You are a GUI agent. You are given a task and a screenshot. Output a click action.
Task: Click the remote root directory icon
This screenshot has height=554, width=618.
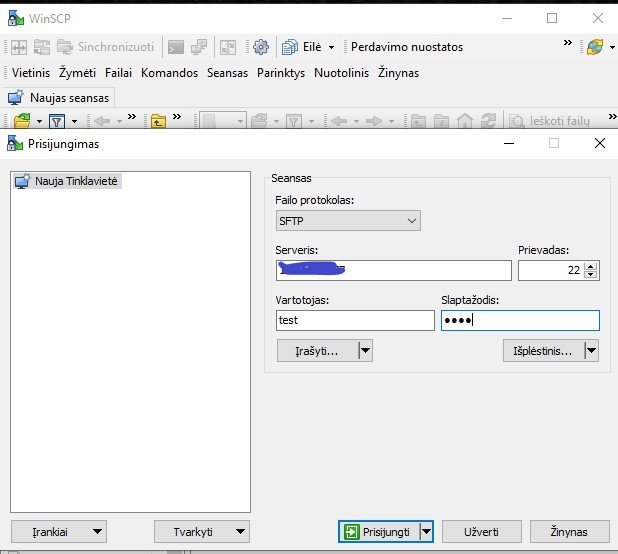tap(441, 121)
